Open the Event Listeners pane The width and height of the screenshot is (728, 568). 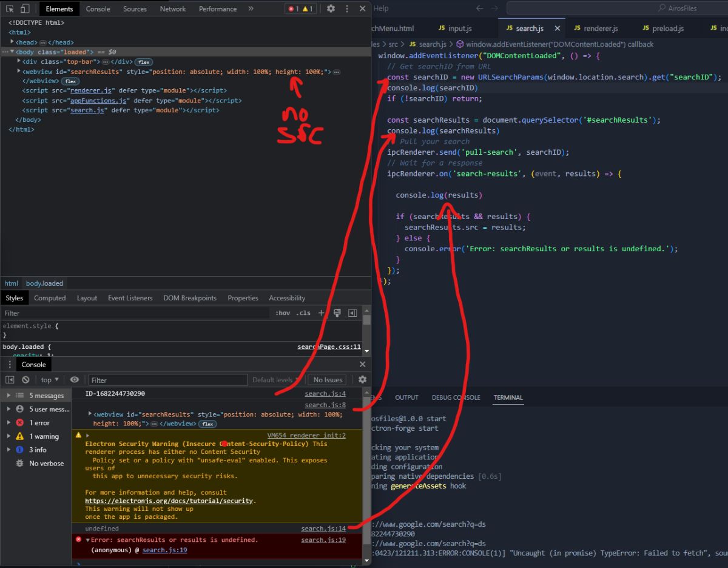(130, 298)
